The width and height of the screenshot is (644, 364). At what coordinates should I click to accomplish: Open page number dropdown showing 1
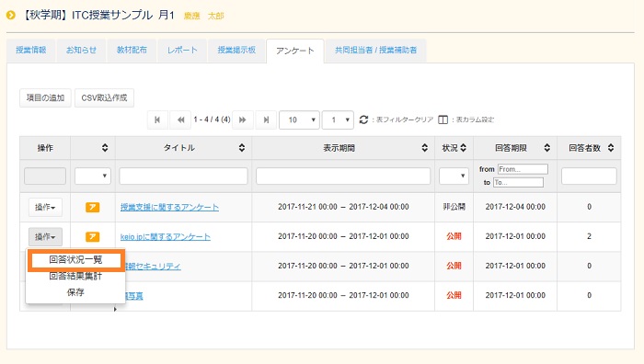338,119
